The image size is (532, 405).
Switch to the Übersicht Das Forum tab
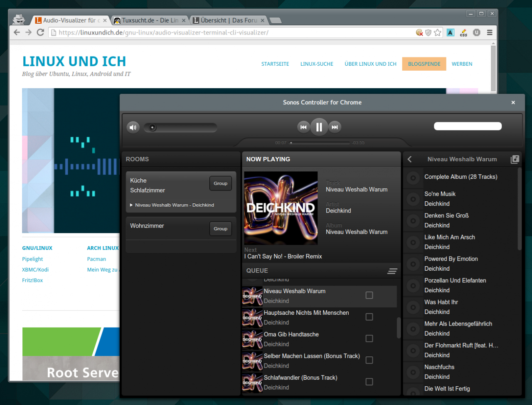[x=229, y=20]
